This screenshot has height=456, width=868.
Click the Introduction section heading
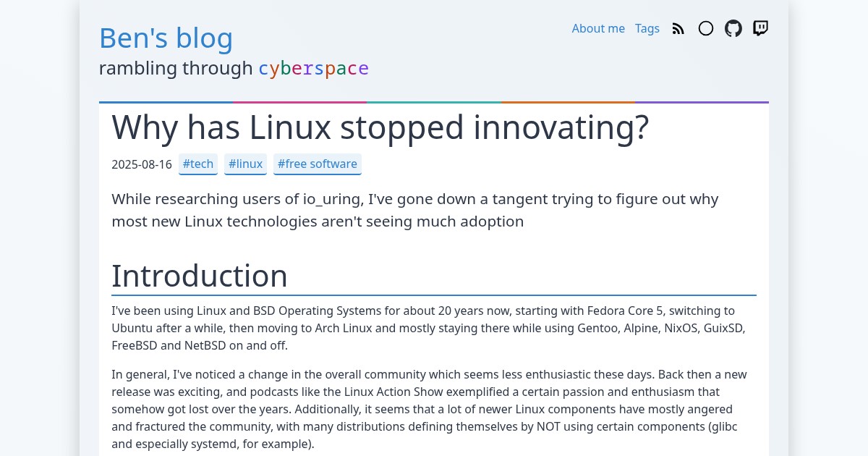pos(200,276)
